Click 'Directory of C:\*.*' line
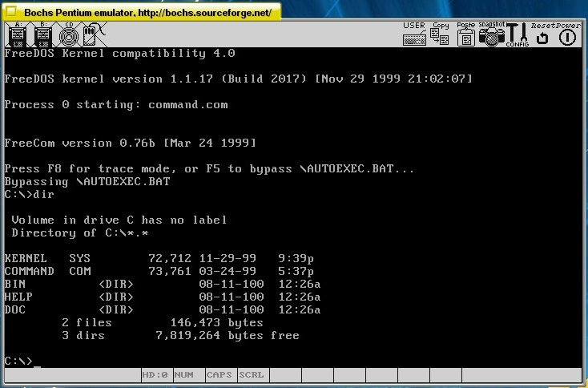 point(80,233)
